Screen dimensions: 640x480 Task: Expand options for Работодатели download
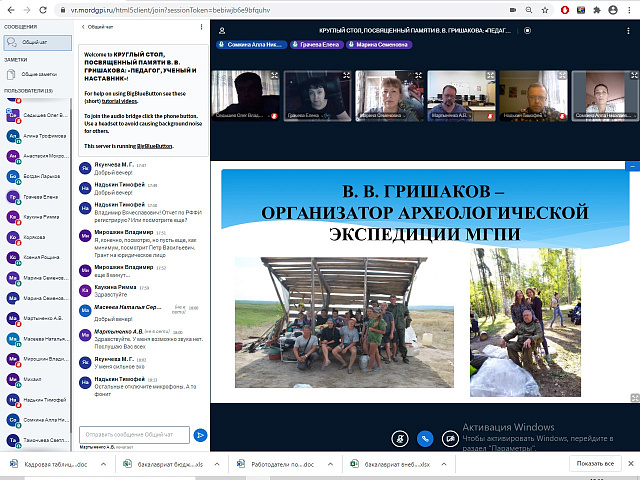point(331,464)
